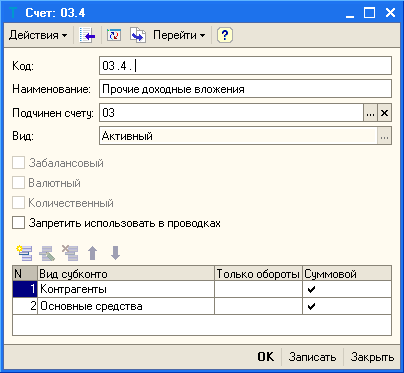Clear the Подчинен счету field with X
Viewport: 404px width, 373px height.
click(x=384, y=113)
